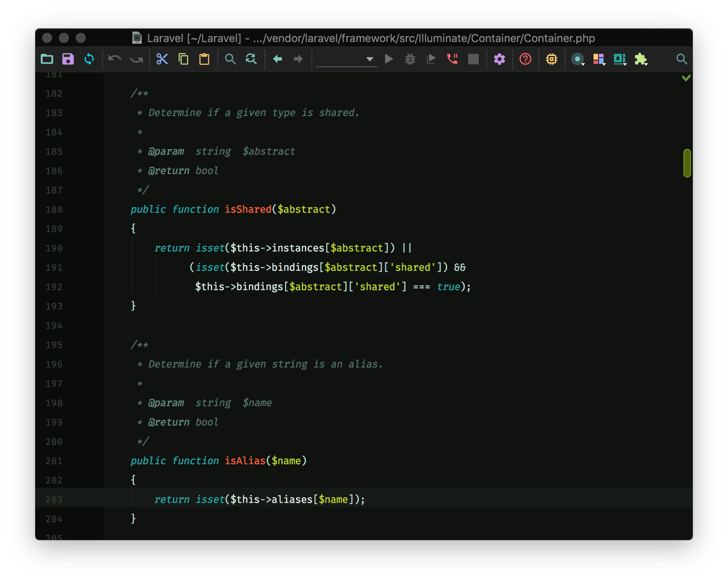Open Search Everywhere

(x=682, y=59)
